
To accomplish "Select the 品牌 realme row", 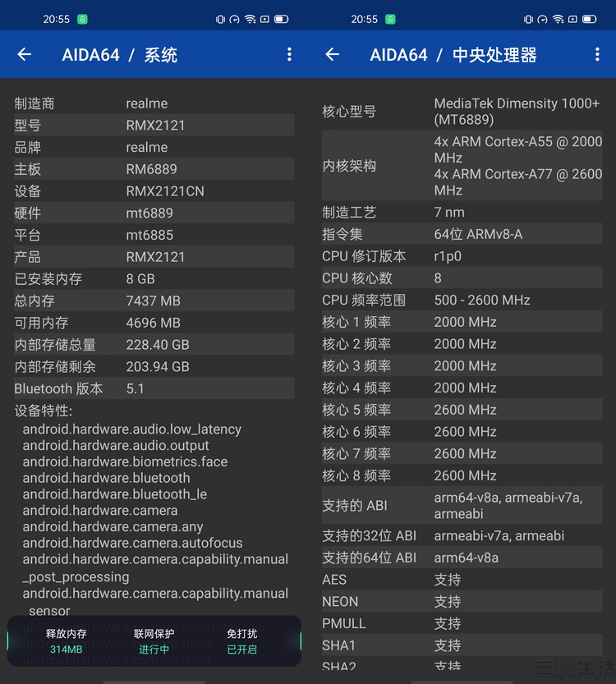I will (154, 147).
